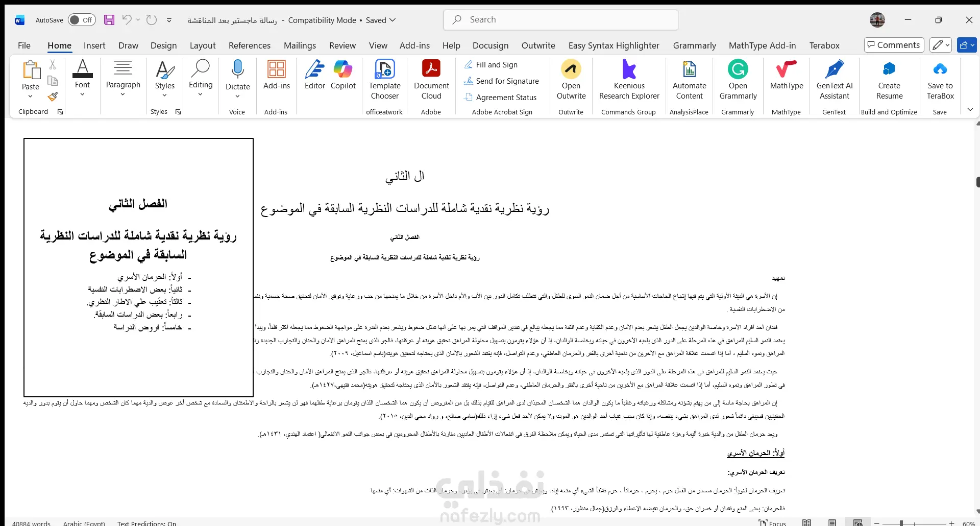Click the Cut scissors icon

point(53,65)
